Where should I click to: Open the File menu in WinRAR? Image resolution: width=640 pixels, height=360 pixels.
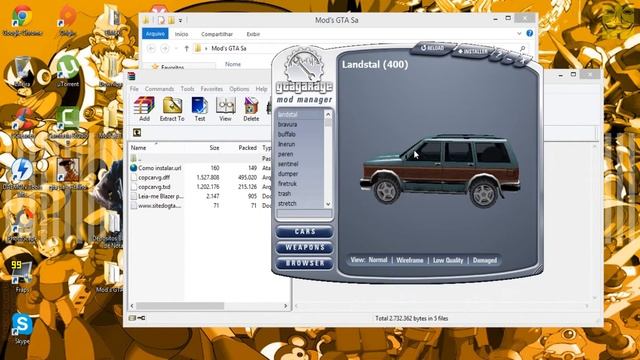[x=134, y=89]
